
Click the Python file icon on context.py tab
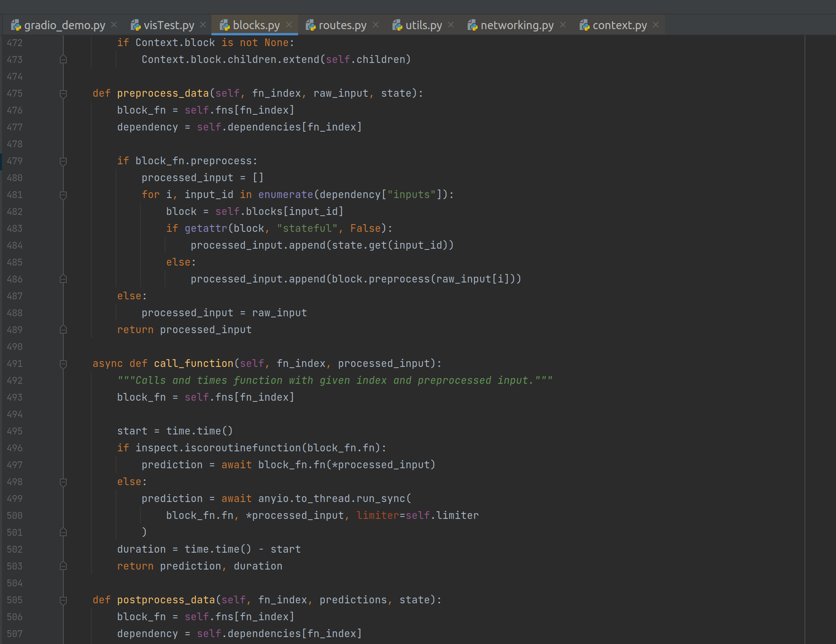tap(585, 25)
